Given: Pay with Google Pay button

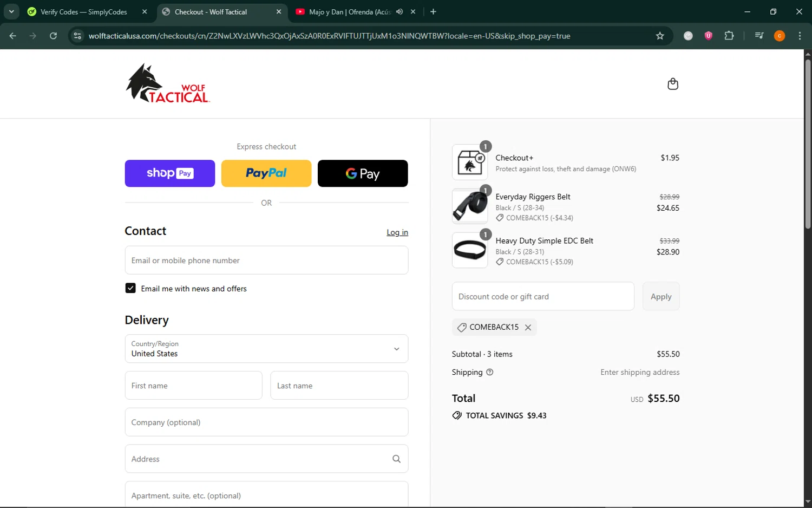Looking at the screenshot, I should point(363,173).
